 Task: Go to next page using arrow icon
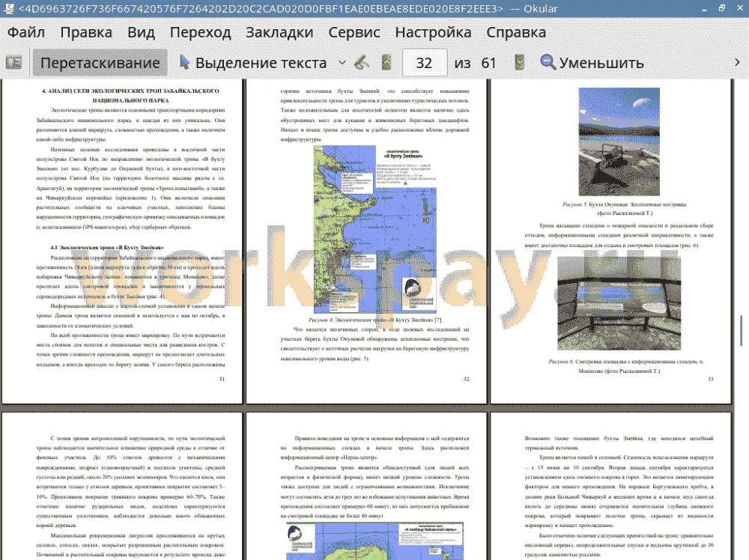[x=519, y=63]
